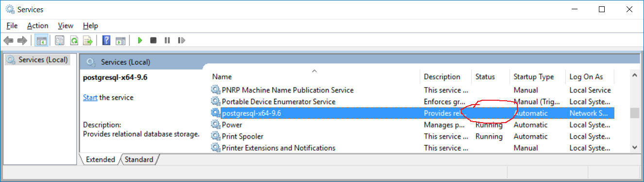Image resolution: width=644 pixels, height=182 pixels.
Task: Restart the service with the restart icon
Action: coord(182,40)
